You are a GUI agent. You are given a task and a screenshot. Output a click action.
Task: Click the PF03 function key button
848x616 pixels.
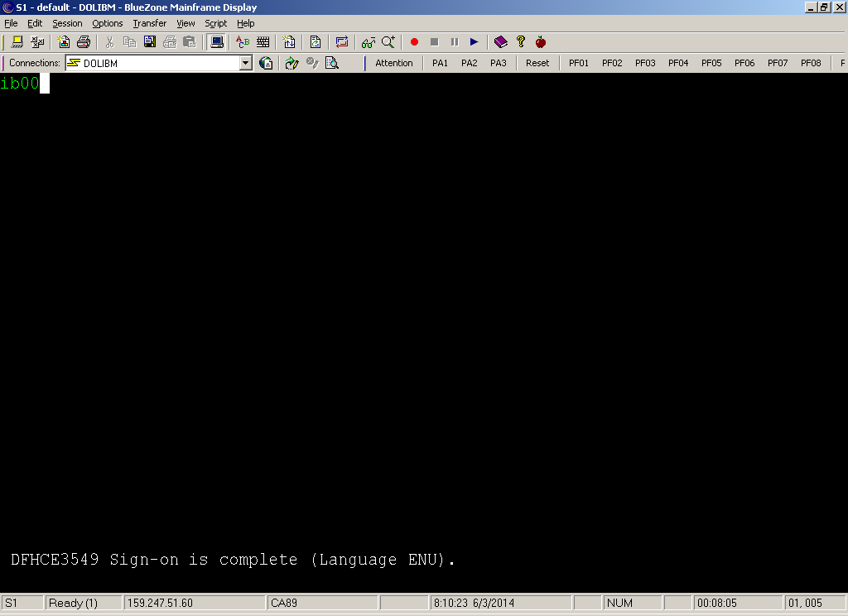point(645,63)
